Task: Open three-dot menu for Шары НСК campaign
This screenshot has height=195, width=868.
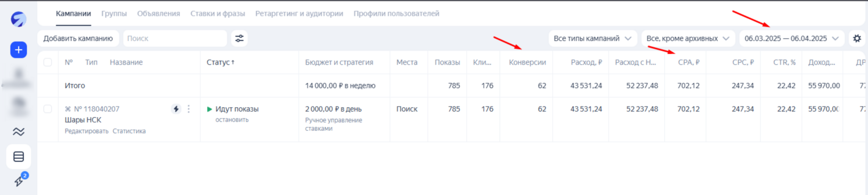Action: pyautogui.click(x=189, y=109)
